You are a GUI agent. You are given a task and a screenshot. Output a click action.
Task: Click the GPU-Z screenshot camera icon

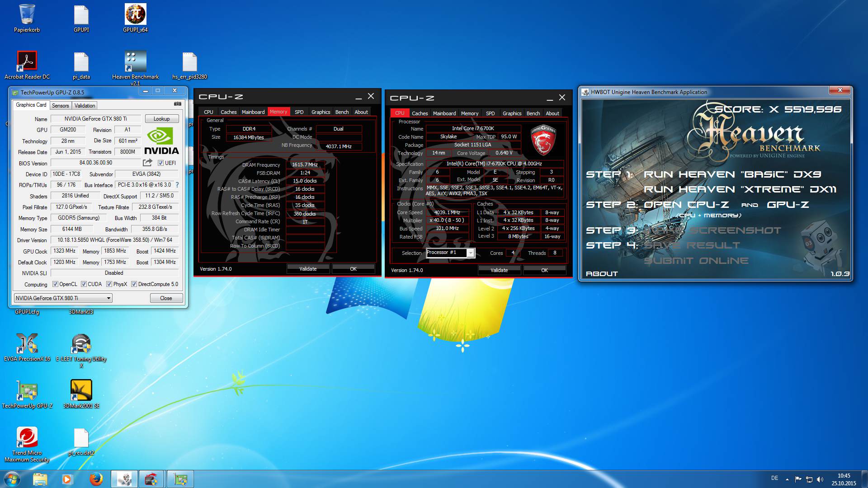(178, 104)
